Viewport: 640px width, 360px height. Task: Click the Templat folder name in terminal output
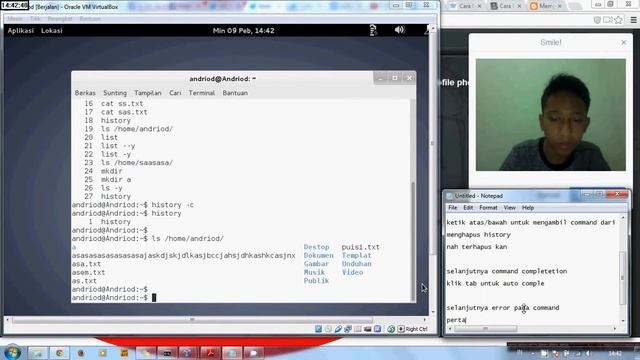pyautogui.click(x=356, y=256)
